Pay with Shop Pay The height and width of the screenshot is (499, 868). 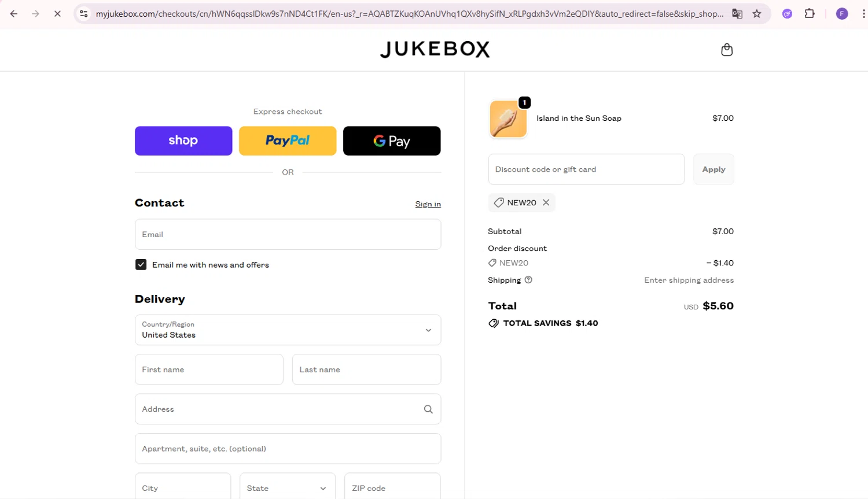pyautogui.click(x=183, y=141)
